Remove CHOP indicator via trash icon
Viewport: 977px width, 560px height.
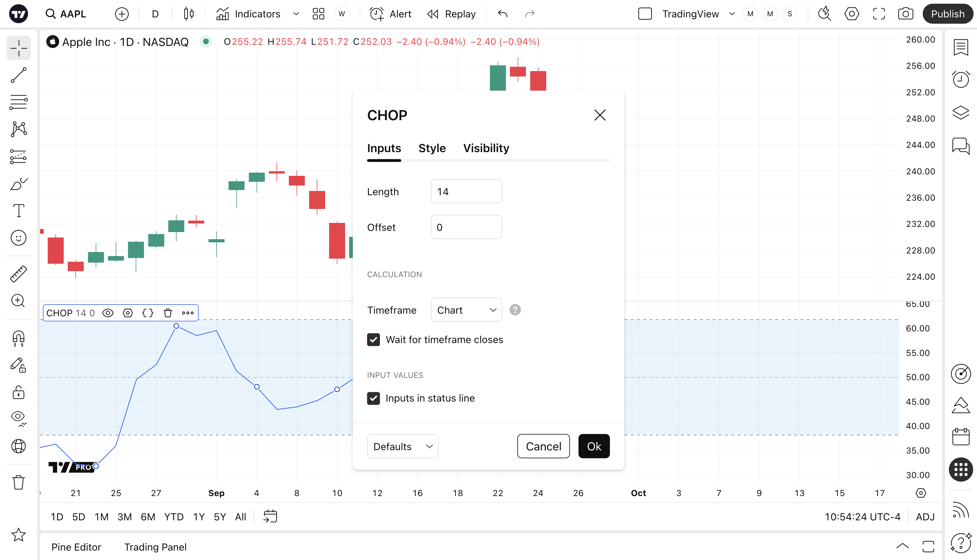(x=168, y=313)
